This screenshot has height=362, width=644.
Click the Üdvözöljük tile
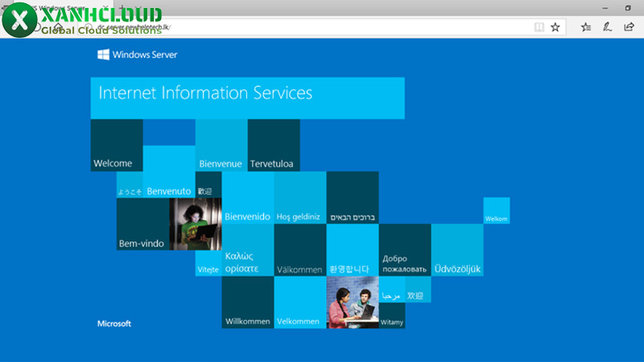(457, 250)
